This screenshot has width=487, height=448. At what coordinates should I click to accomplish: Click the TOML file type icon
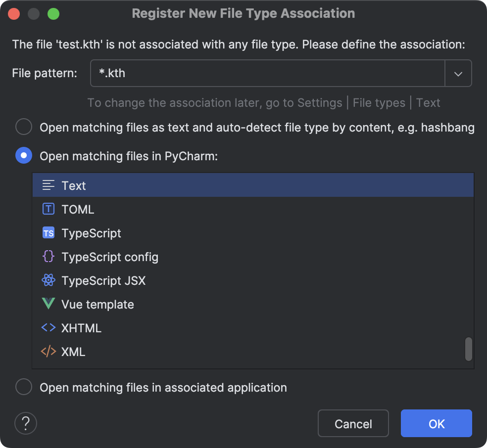point(48,209)
